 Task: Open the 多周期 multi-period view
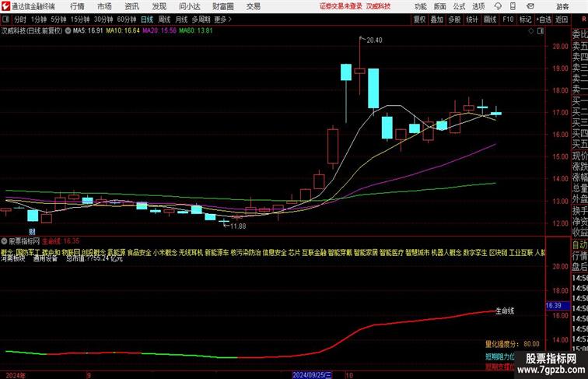[201, 19]
